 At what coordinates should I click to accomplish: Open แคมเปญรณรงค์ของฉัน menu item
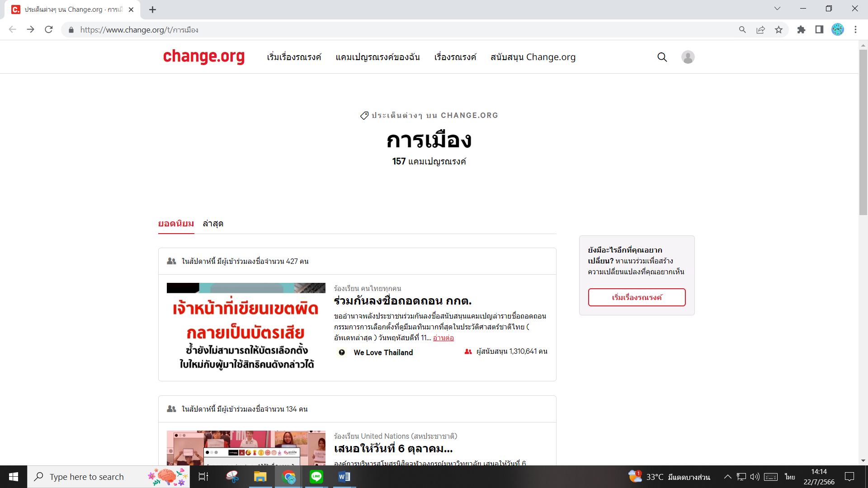(x=377, y=57)
